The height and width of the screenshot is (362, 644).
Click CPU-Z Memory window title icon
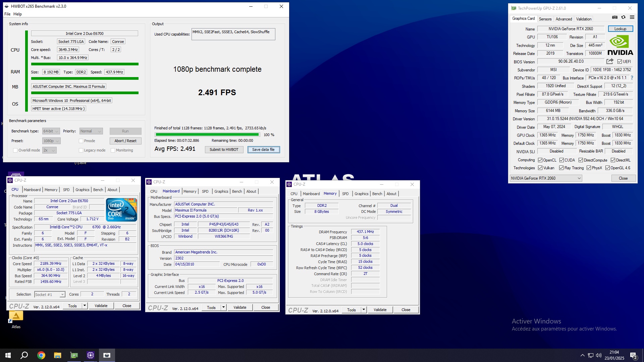point(289,184)
